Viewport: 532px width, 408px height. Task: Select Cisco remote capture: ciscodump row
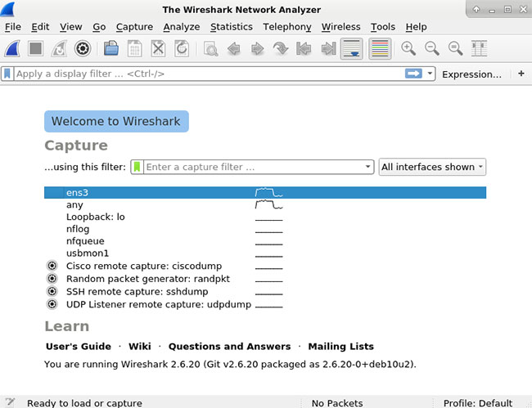[265, 266]
